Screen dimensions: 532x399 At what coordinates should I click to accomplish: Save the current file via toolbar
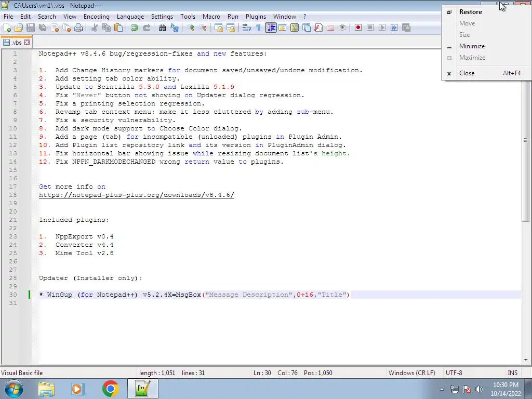tap(31, 28)
